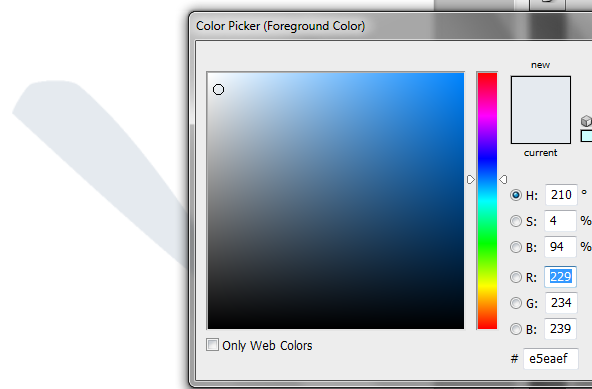Click the new/current color preview box

tap(541, 110)
